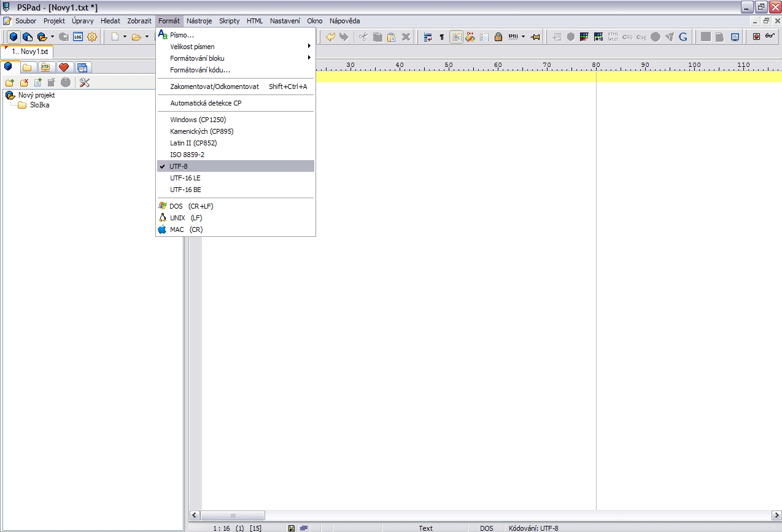Open the FTP tab in the side panel

coord(45,67)
